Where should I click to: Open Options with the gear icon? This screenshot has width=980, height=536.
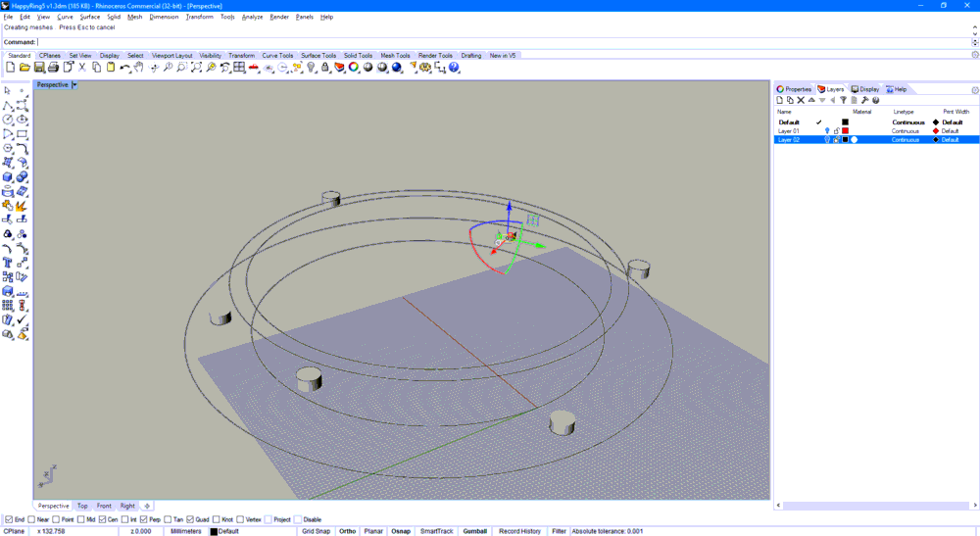click(425, 68)
